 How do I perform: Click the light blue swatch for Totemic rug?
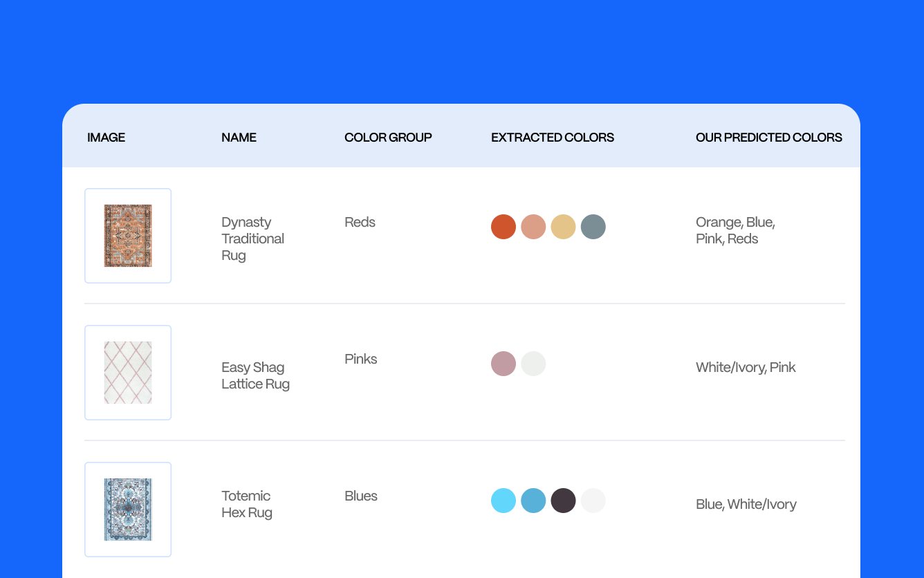pos(503,501)
